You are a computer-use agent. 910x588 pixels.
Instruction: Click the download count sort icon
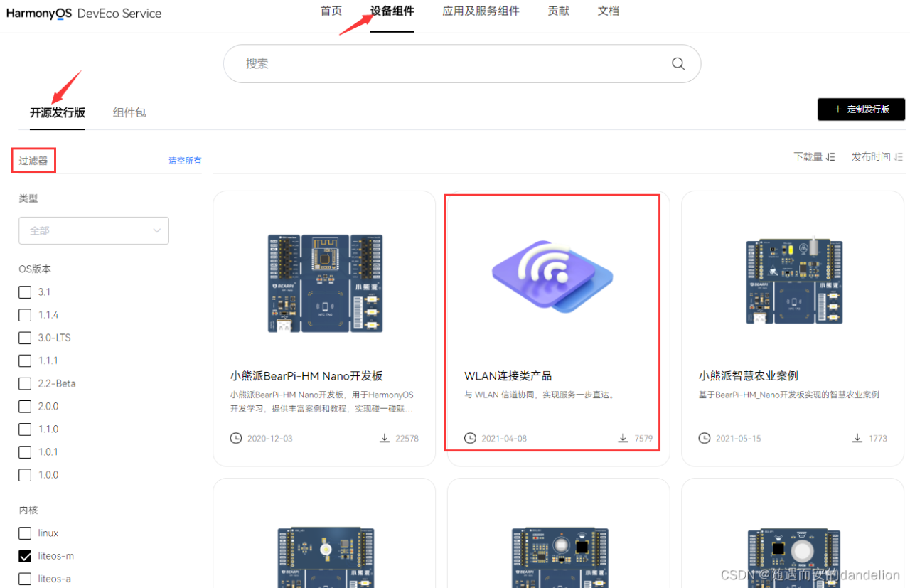[830, 157]
